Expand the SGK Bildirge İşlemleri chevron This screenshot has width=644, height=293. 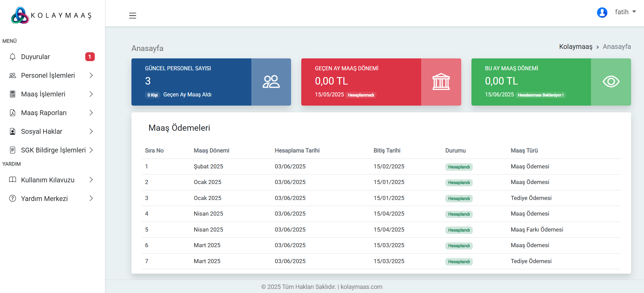click(x=91, y=150)
